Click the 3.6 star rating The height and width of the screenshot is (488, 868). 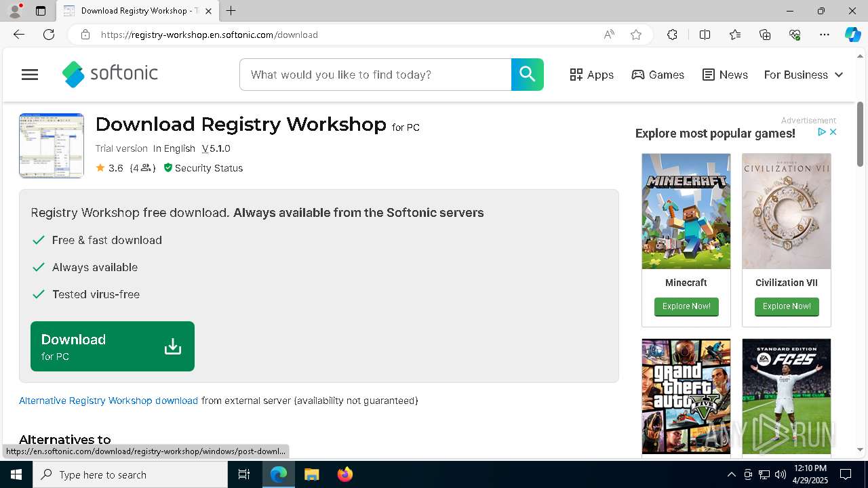pyautogui.click(x=109, y=168)
